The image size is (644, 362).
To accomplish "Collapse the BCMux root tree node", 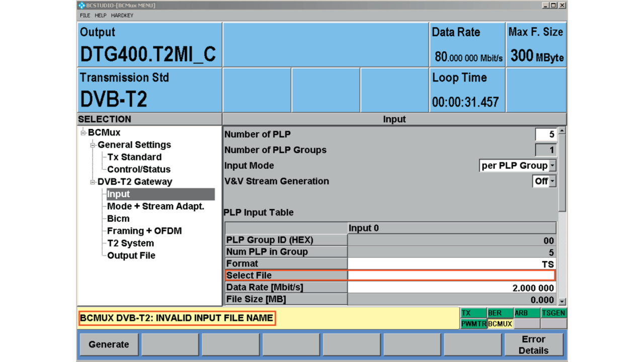I will [83, 133].
